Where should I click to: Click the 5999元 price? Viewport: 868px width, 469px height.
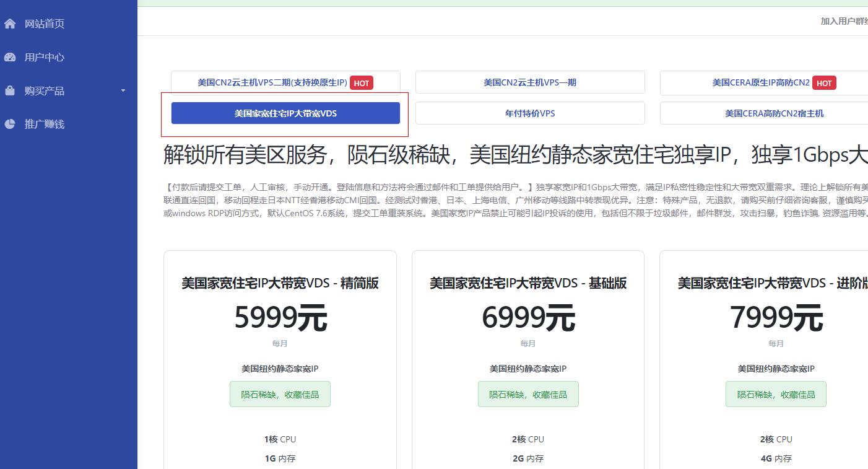pos(280,317)
